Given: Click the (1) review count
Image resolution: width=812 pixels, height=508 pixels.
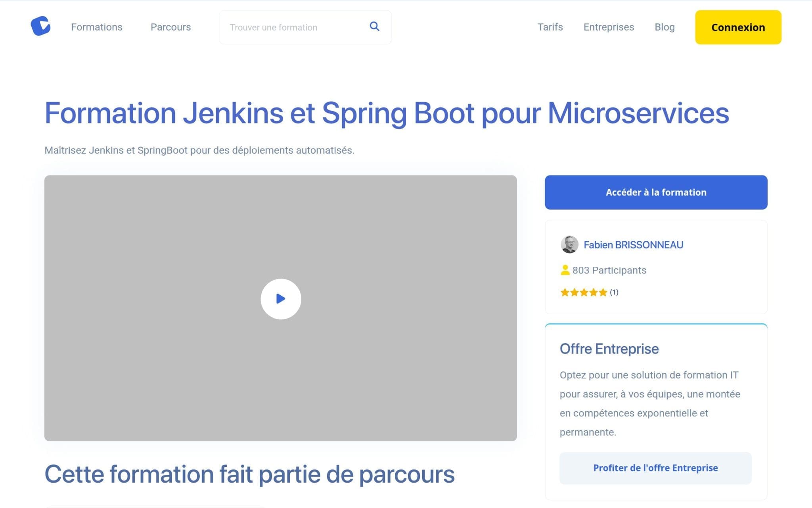Looking at the screenshot, I should click(614, 292).
